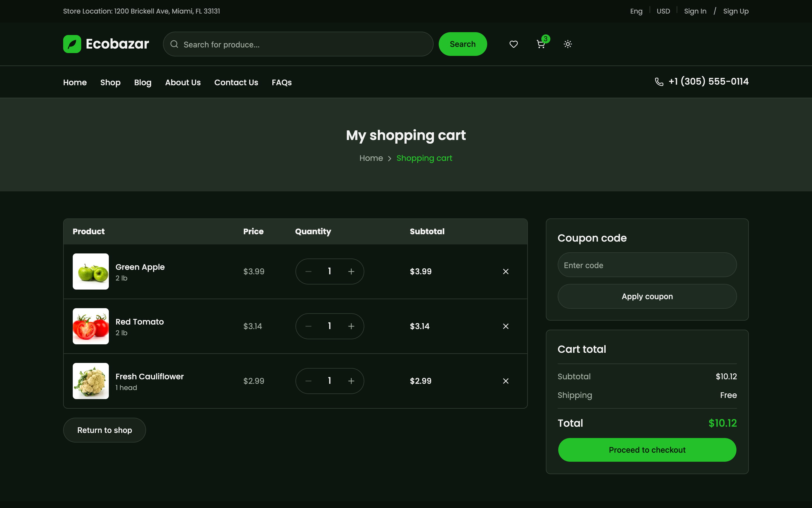Click Proceed to checkout
This screenshot has height=508, width=812.
pos(647,450)
